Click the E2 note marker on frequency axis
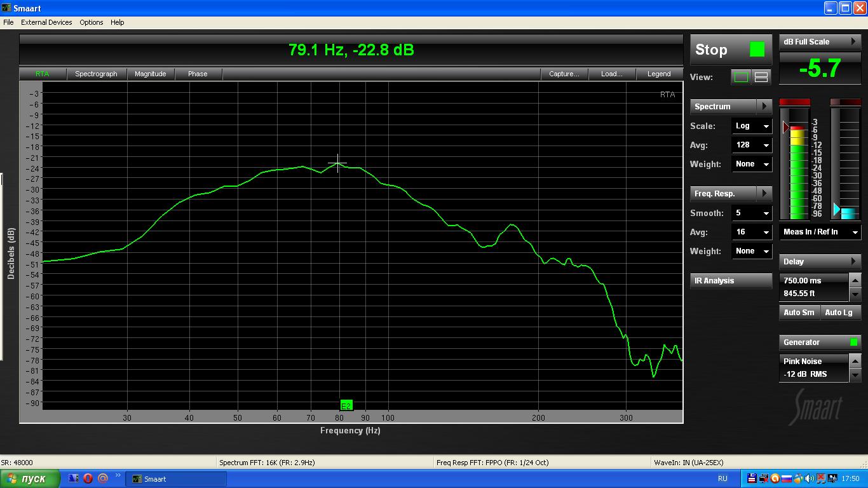Screen dimensions: 868x488 [346, 405]
